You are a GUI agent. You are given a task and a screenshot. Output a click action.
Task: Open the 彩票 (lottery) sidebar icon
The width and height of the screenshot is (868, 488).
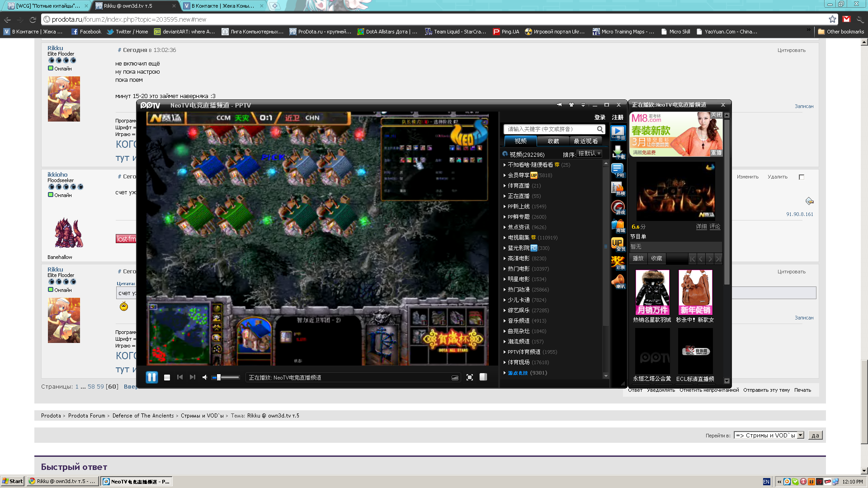(618, 263)
